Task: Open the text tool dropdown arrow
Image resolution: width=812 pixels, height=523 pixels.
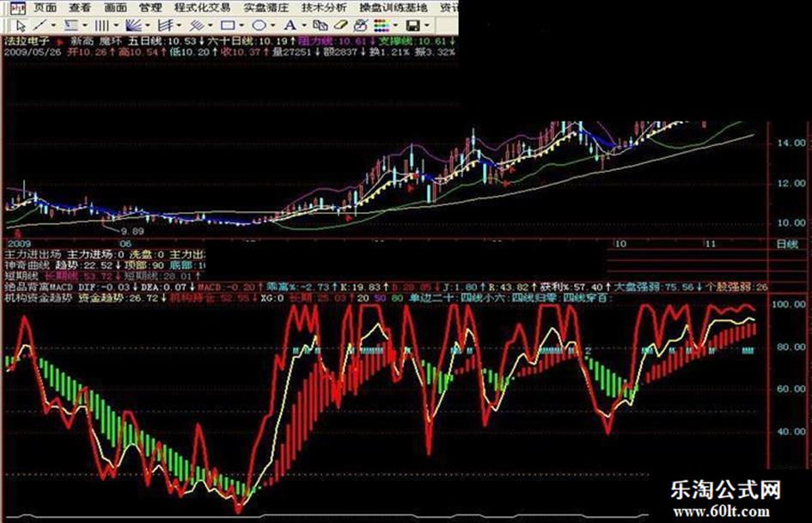Action: (x=304, y=25)
